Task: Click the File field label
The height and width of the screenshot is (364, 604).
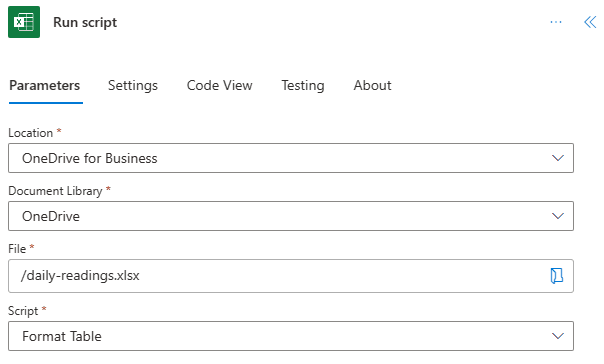Action: tap(17, 249)
